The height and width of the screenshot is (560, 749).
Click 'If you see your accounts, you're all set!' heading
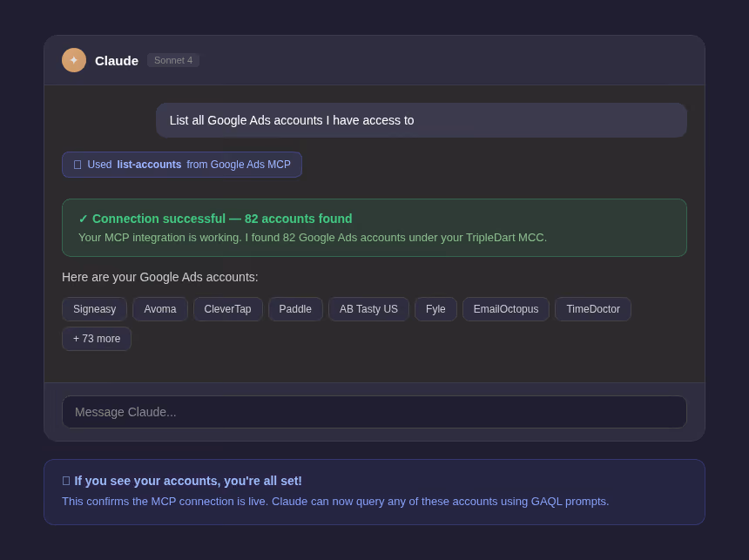(188, 481)
